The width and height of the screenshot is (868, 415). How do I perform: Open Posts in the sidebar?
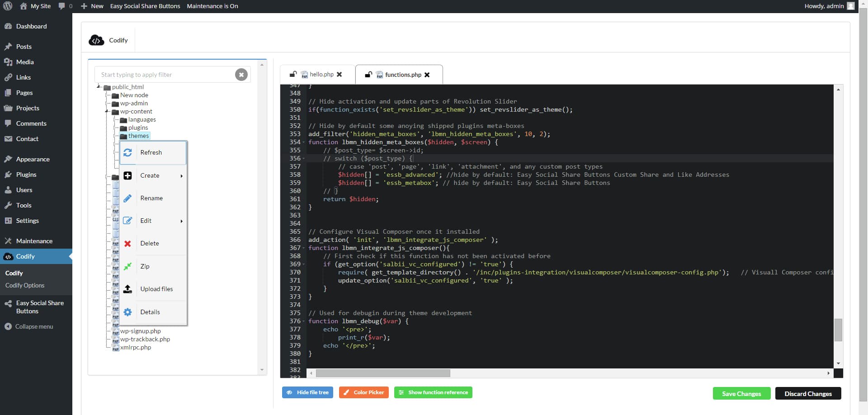click(x=36, y=47)
